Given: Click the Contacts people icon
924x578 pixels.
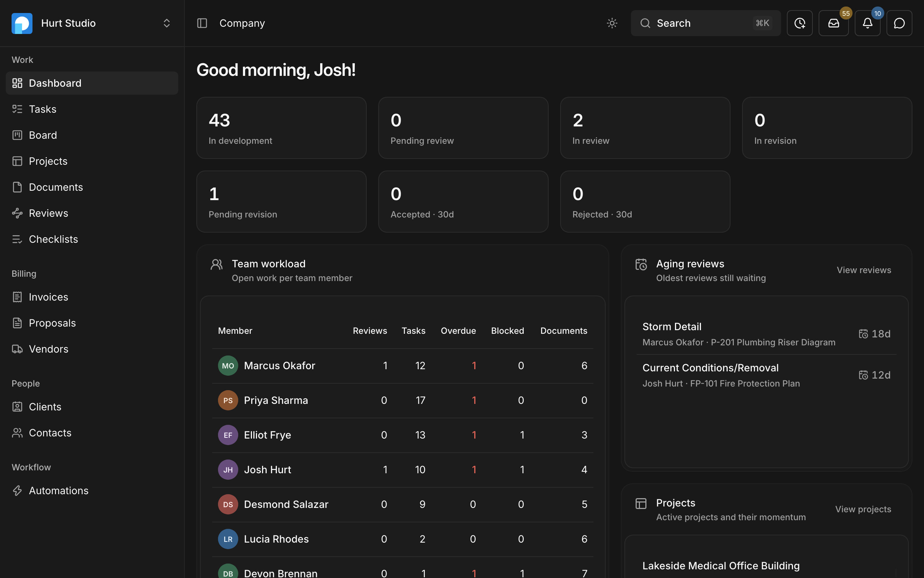Looking at the screenshot, I should pos(17,433).
